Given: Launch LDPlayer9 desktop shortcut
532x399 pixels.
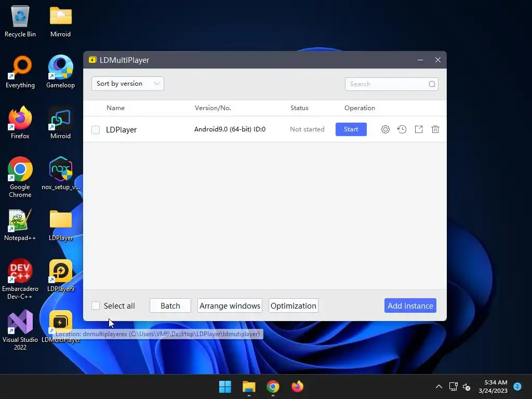Looking at the screenshot, I should [60, 275].
